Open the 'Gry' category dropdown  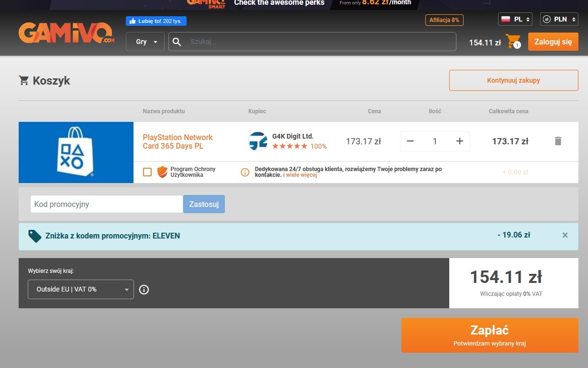[x=145, y=42]
